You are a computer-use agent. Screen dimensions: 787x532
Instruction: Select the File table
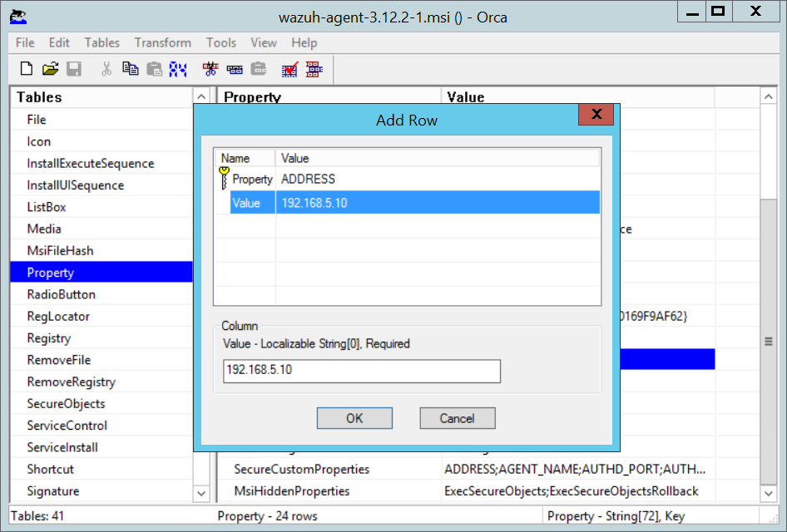click(101, 120)
